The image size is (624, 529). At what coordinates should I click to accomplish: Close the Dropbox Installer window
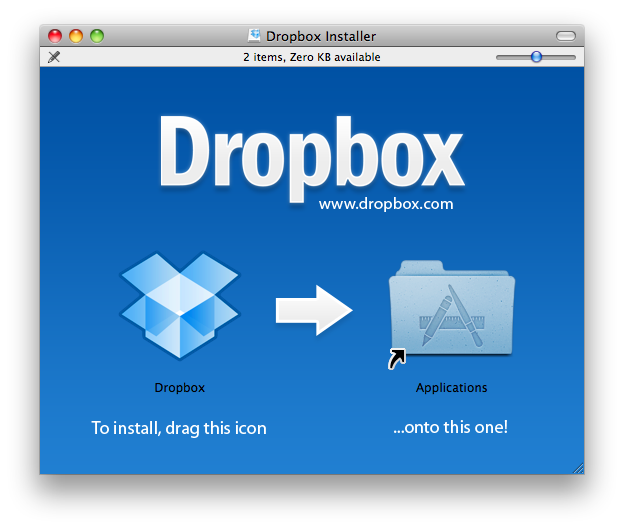[55, 36]
